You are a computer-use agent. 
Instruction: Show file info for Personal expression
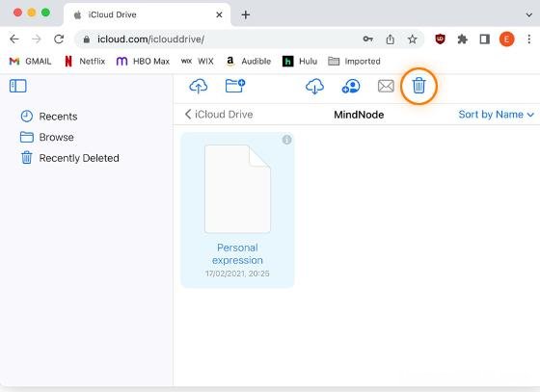[286, 140]
